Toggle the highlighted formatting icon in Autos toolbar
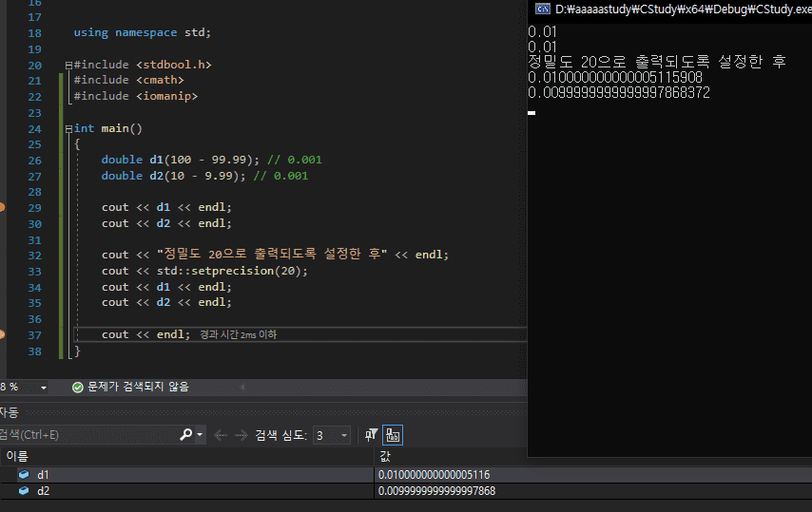This screenshot has height=512, width=812. click(393, 435)
